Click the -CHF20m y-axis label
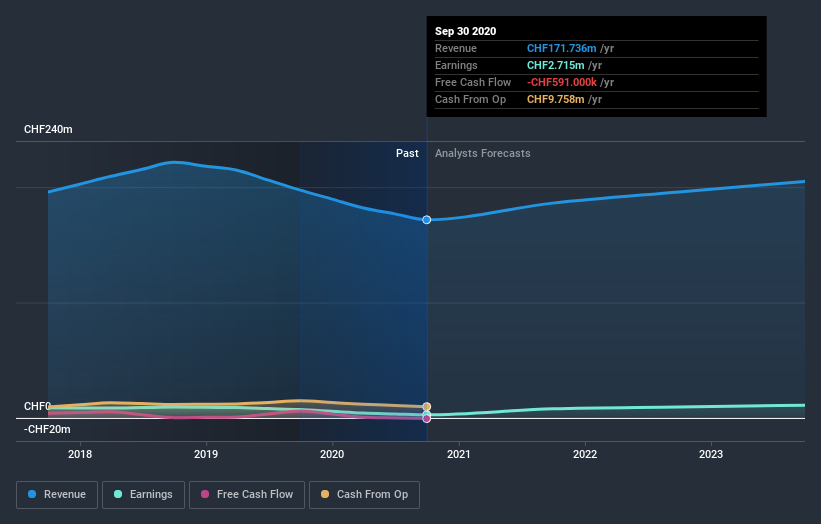The image size is (821, 524). coord(47,429)
